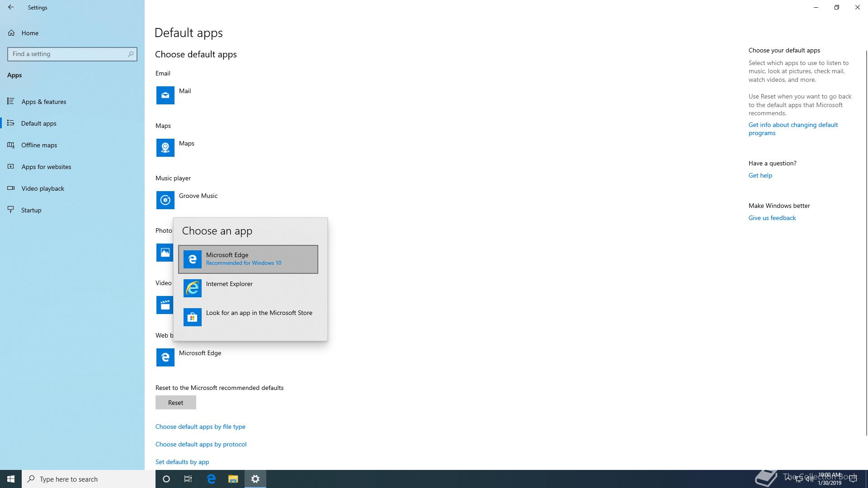Click the Apps & features sidebar icon
The width and height of the screenshot is (868, 488).
click(x=11, y=101)
